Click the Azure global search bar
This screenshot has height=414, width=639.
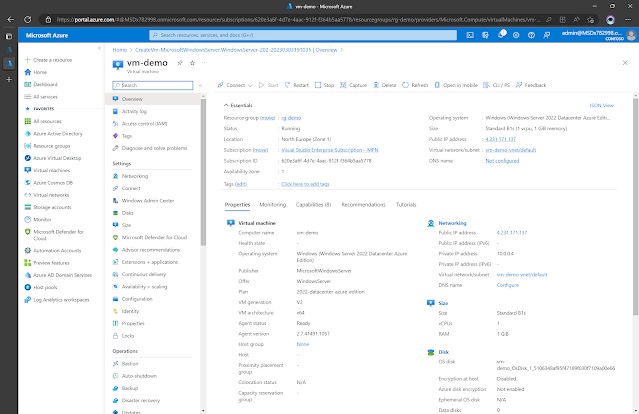click(x=303, y=35)
